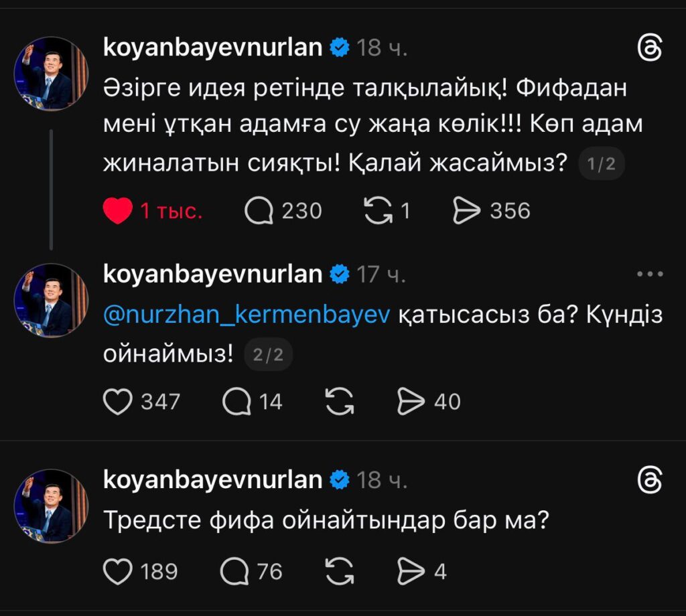This screenshot has height=616, width=686.
Task: Repost the 'Тредсте фифа' post
Action: (339, 571)
